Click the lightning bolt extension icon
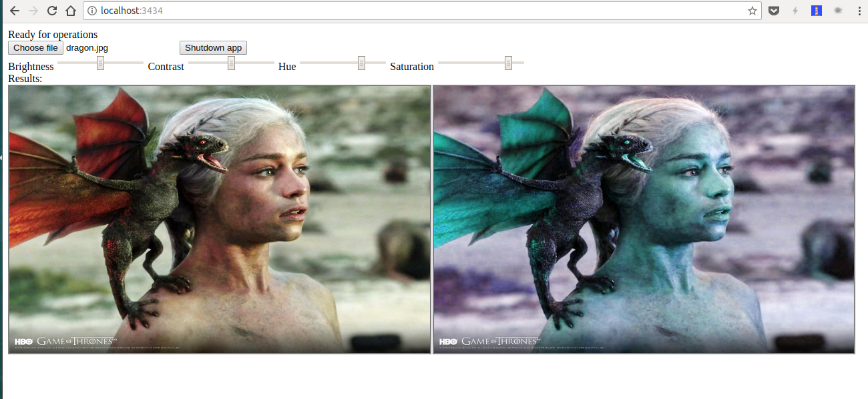This screenshot has height=399, width=868. point(795,11)
